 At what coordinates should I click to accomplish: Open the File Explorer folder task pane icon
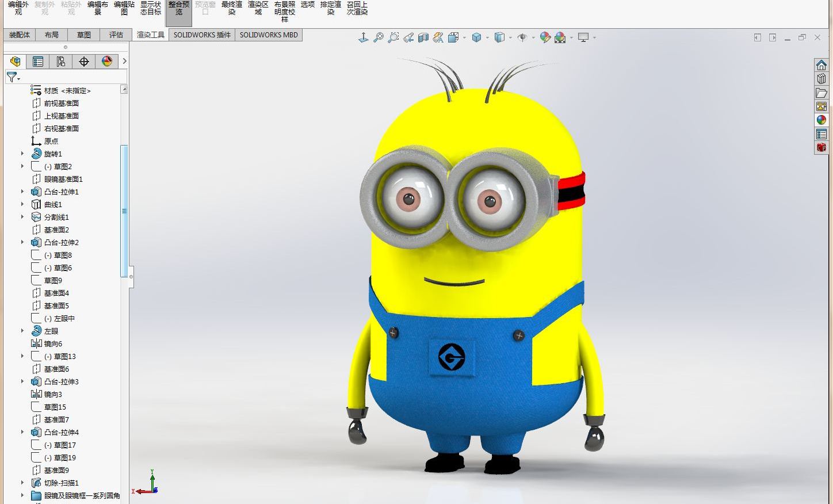[x=821, y=93]
